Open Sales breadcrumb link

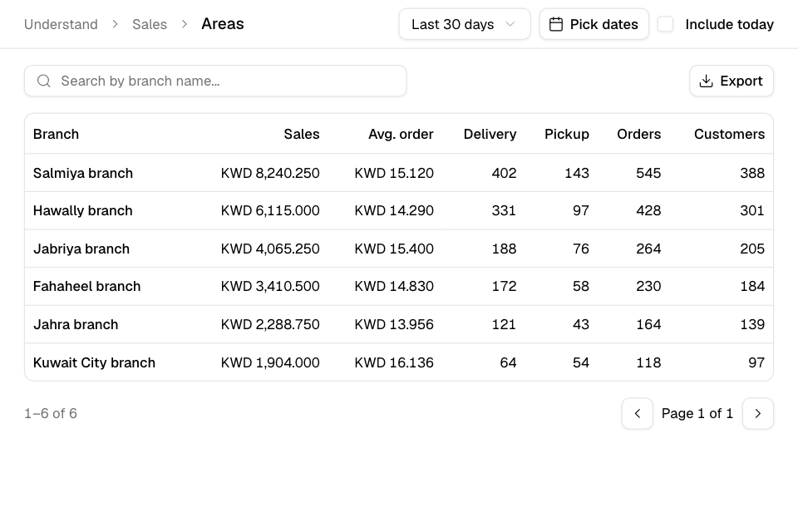click(150, 24)
